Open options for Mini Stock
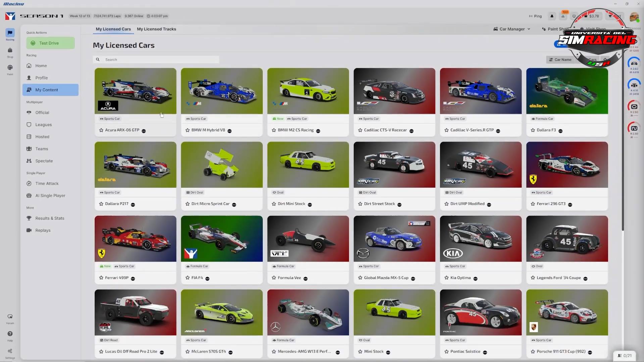Image resolution: width=644 pixels, height=362 pixels. [x=388, y=352]
